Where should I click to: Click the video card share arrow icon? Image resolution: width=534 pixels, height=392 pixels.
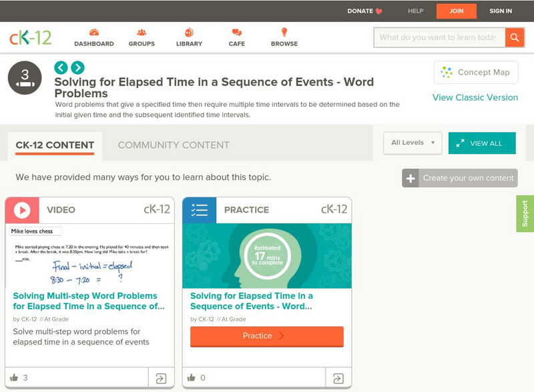[161, 379]
